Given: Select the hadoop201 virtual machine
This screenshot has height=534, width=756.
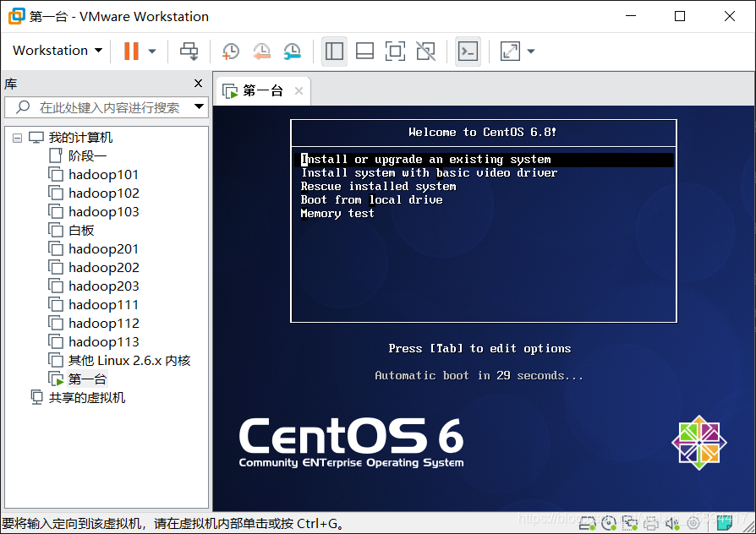Looking at the screenshot, I should coord(103,248).
